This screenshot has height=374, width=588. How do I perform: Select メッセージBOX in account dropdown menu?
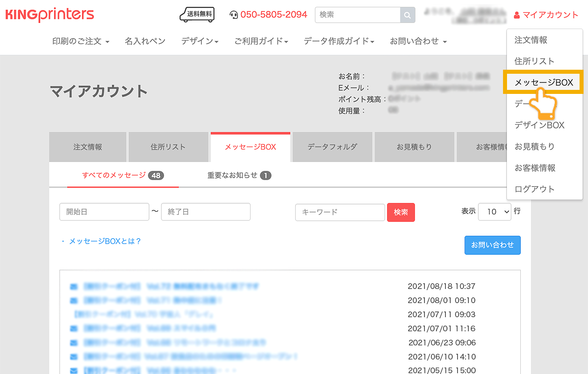543,82
